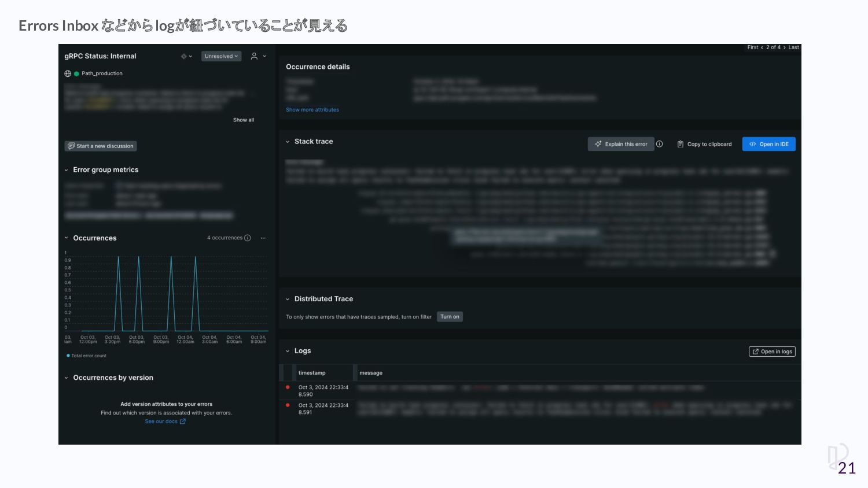Click the Open in logs button
Viewport: 868px width, 488px height.
coord(772,352)
